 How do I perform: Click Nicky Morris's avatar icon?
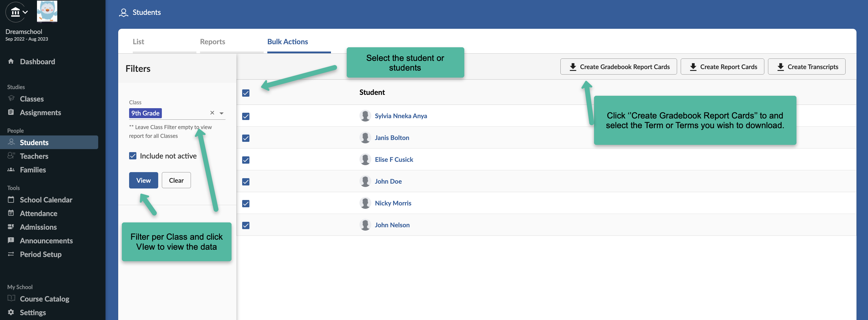(365, 203)
